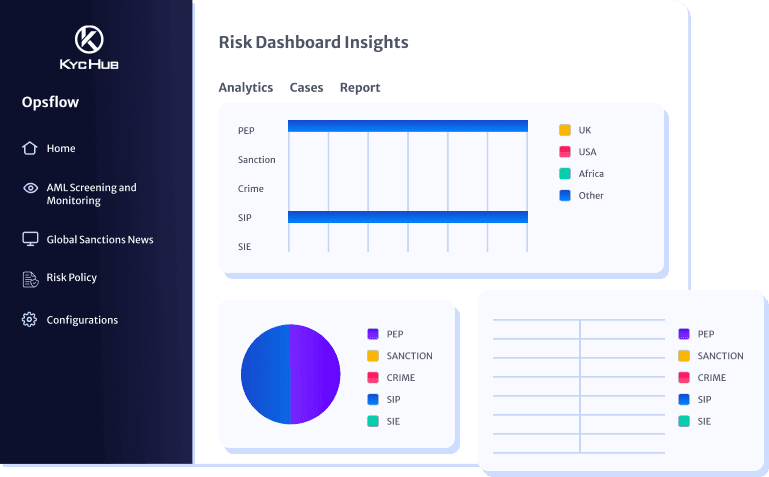Click the PEP bar in the bar chart

click(x=407, y=126)
